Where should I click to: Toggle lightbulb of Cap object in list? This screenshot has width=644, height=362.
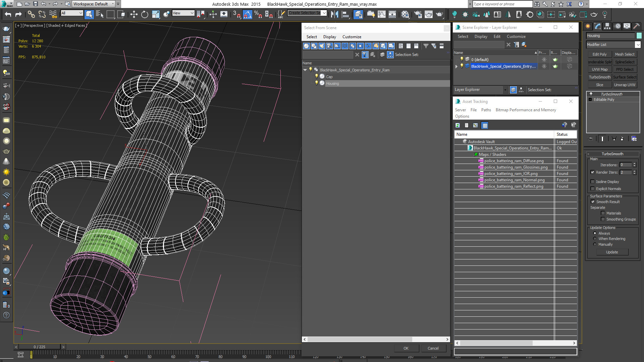(316, 76)
